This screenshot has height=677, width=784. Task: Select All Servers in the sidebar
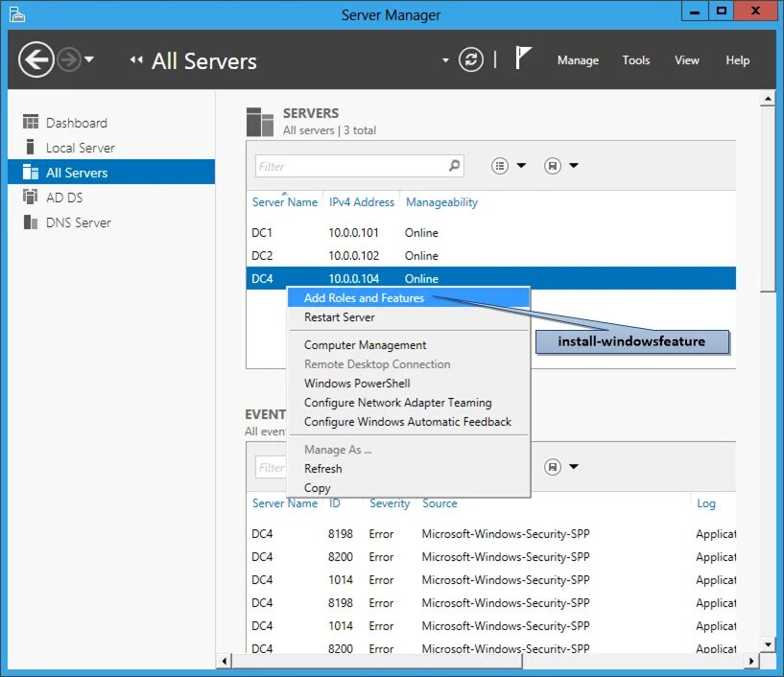[111, 173]
